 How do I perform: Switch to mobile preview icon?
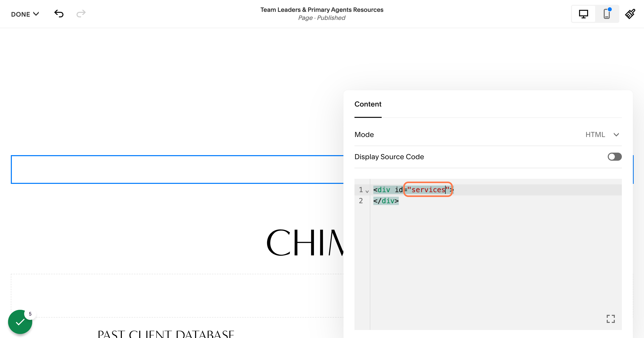607,14
